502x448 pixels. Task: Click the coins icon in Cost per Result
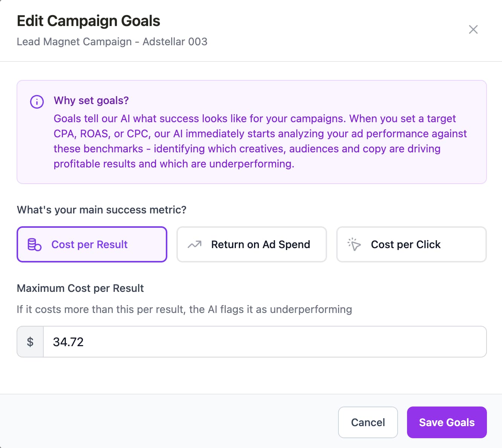coord(34,244)
